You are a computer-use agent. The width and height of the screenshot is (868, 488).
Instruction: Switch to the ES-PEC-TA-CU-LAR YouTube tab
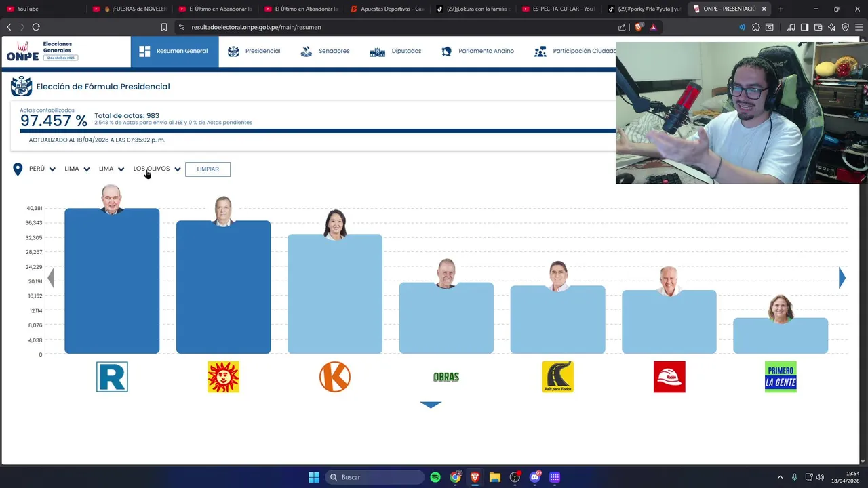pos(558,9)
